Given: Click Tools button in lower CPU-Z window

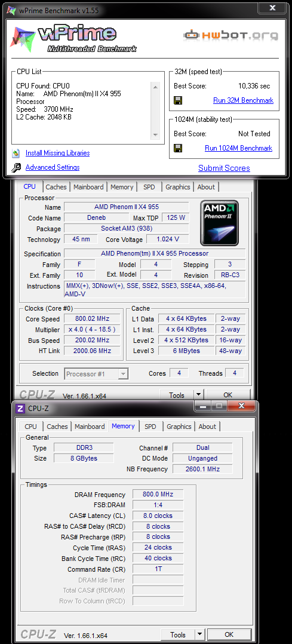Looking at the screenshot, I should tap(178, 634).
